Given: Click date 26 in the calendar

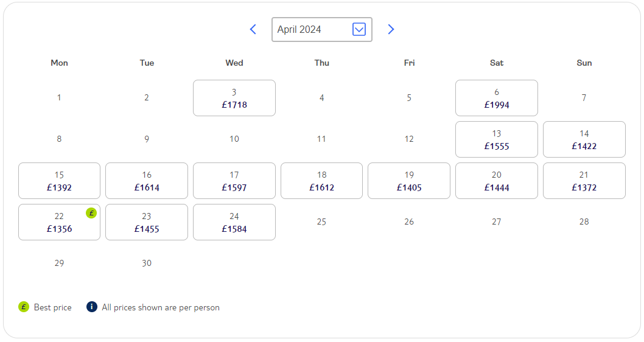Looking at the screenshot, I should [409, 222].
